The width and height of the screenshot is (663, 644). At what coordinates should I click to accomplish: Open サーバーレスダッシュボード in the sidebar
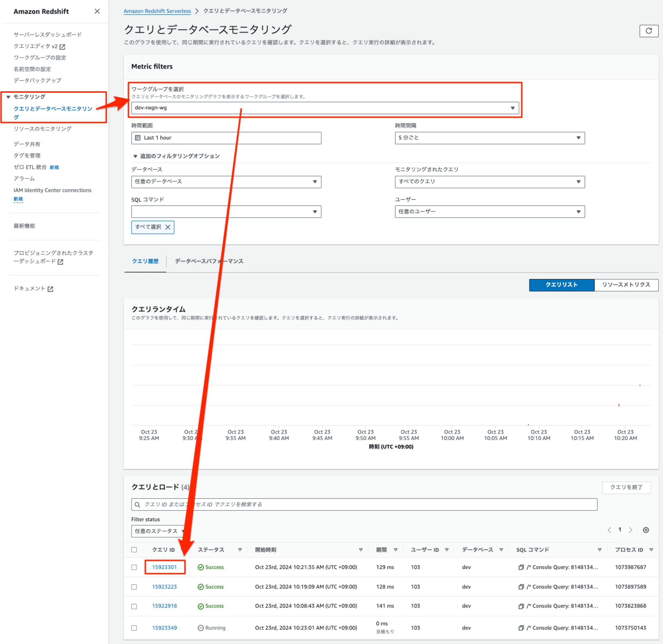48,34
